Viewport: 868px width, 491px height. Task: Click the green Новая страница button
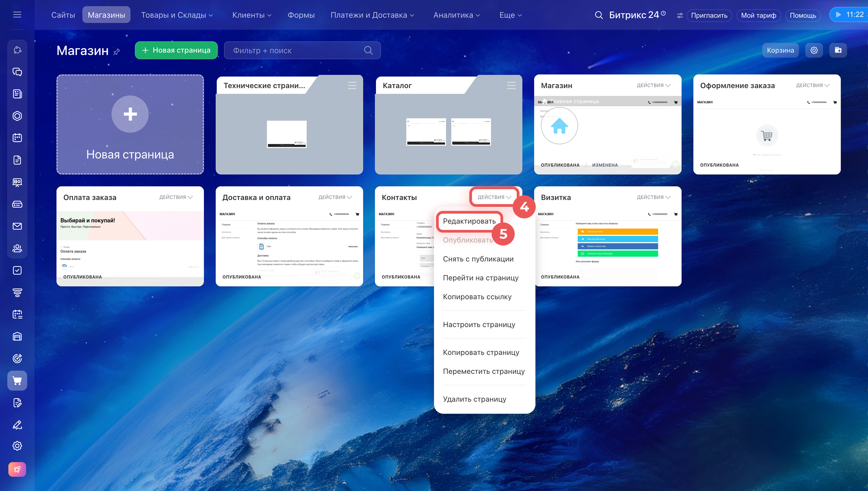point(176,50)
